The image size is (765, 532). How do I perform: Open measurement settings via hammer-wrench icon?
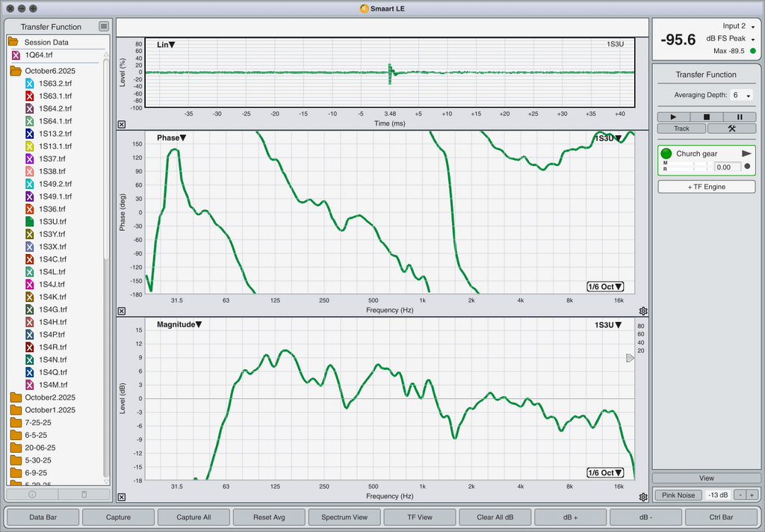click(x=731, y=129)
